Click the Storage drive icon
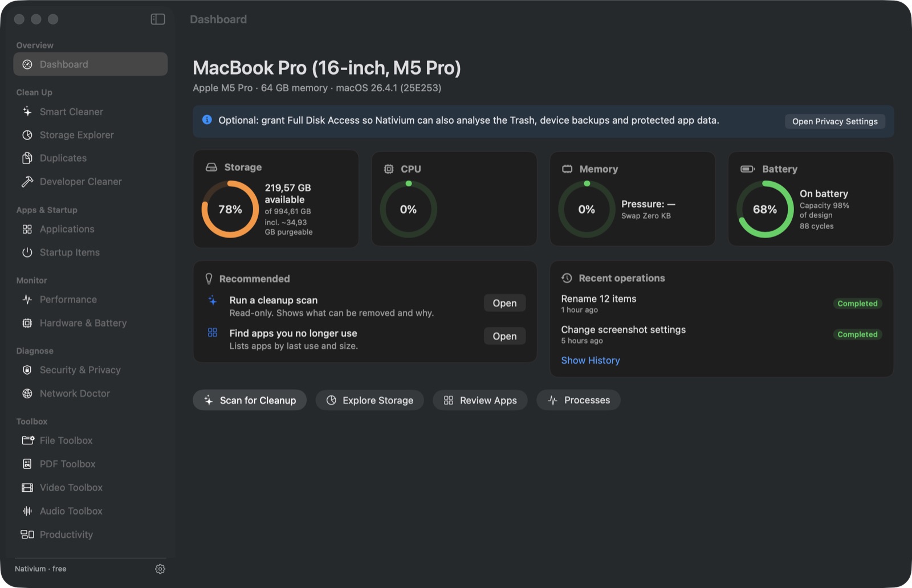 [x=211, y=167]
